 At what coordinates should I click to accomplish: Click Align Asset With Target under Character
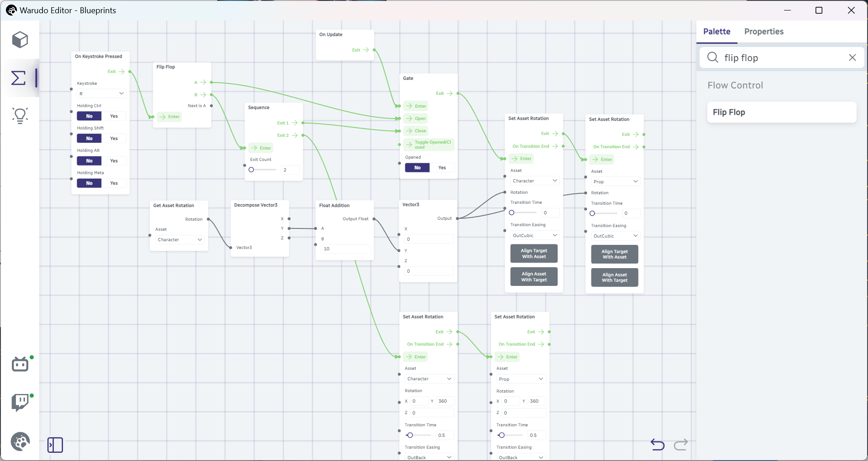534,277
